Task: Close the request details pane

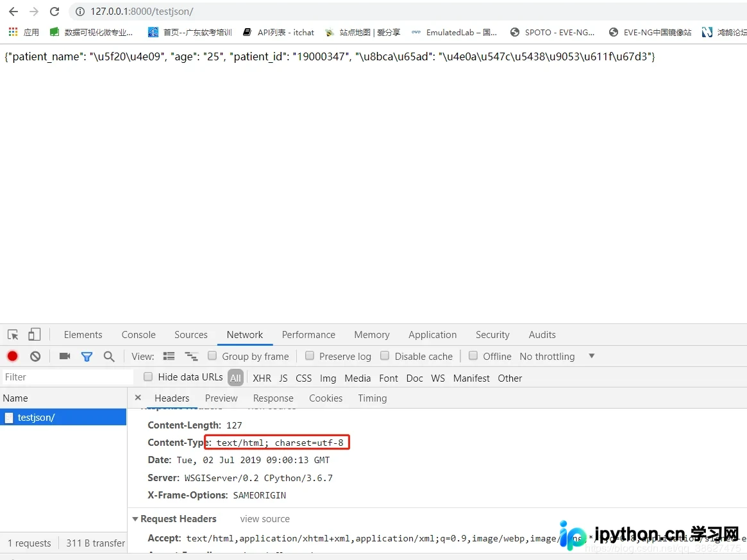Action: (138, 398)
